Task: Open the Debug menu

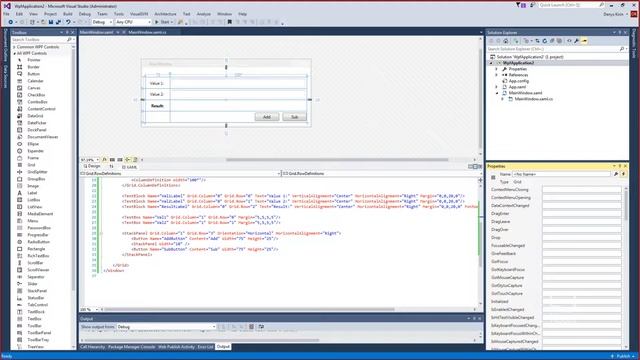Action: point(84,14)
